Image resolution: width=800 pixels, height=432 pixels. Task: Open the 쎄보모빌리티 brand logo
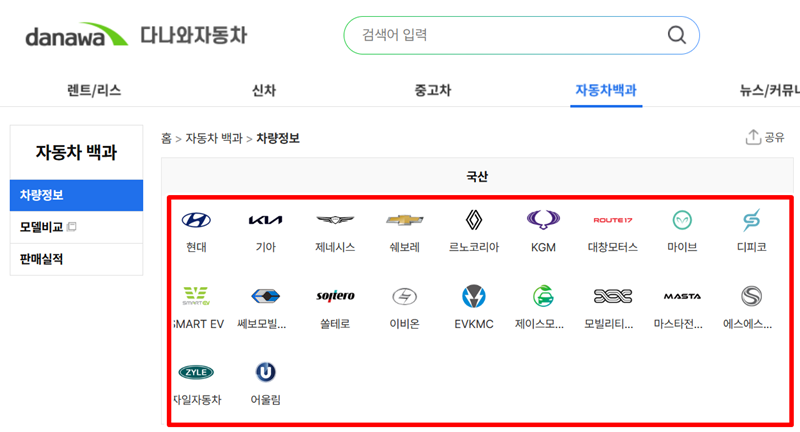pos(265,296)
